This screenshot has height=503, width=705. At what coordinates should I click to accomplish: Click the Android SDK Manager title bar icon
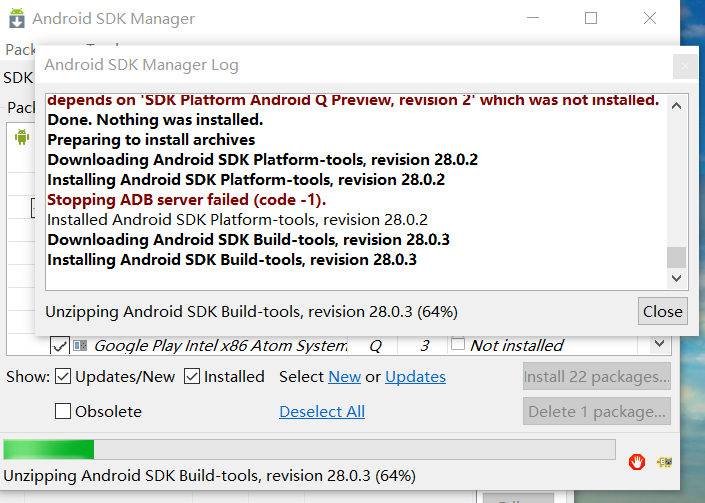(16, 18)
